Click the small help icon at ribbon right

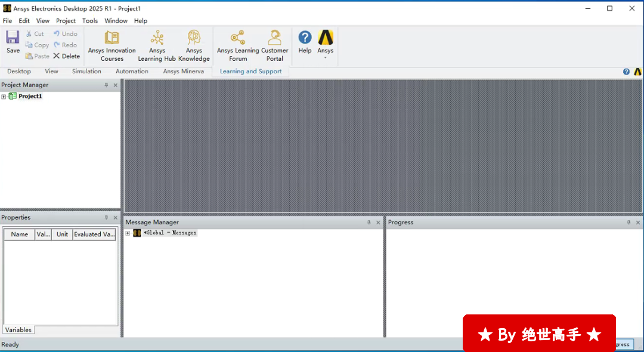pos(626,72)
